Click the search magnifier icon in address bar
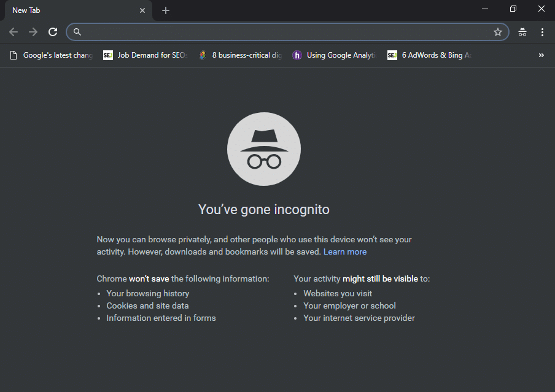Viewport: 555px width, 392px height. pyautogui.click(x=77, y=32)
